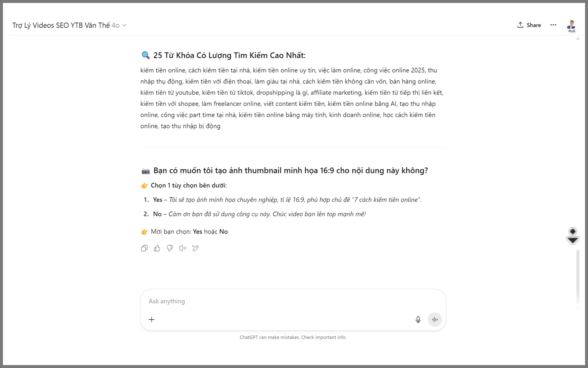
Task: Click the keyword paragraph starting kiếm tiền online
Action: [292, 98]
